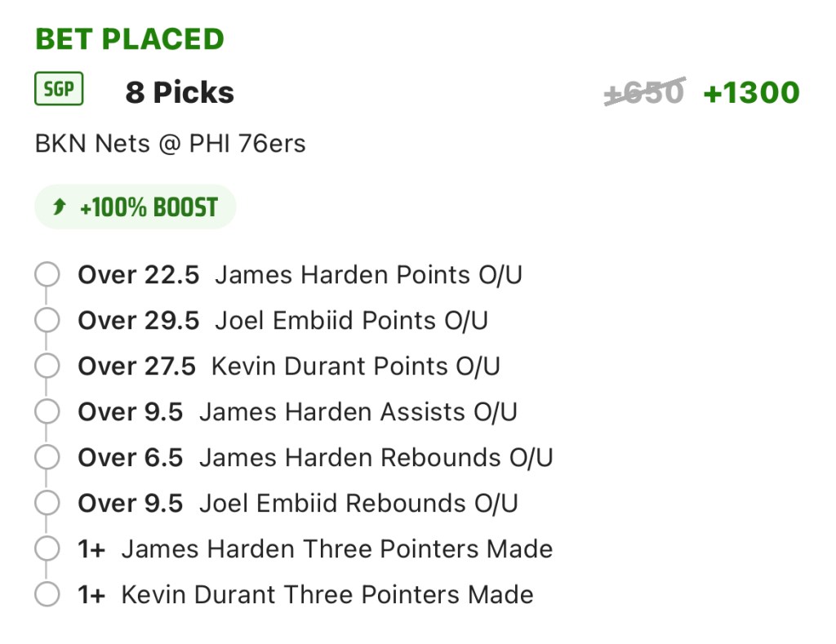Click the +100% BOOST pill
This screenshot has width=836, height=644.
coord(135,207)
